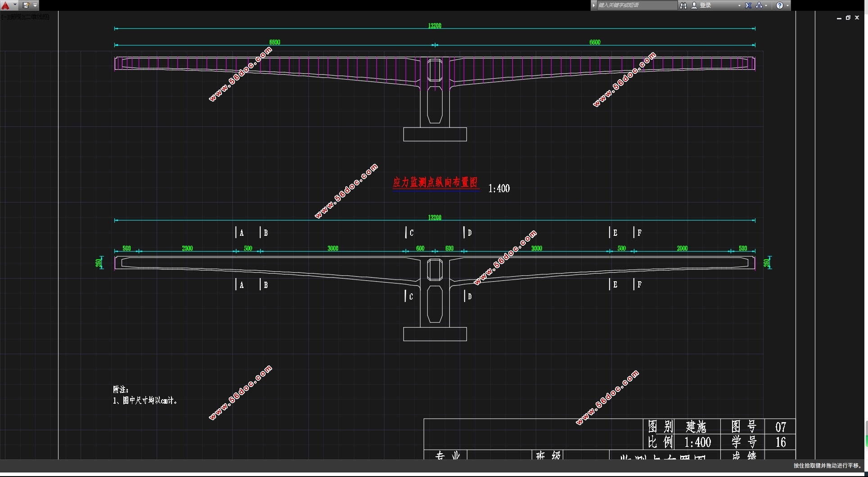Expand the Help dropdown arrow

tap(787, 5)
